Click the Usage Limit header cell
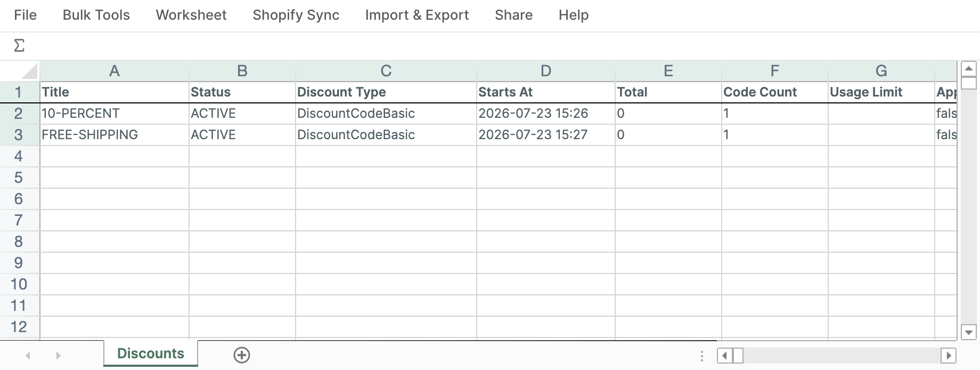 pos(881,92)
